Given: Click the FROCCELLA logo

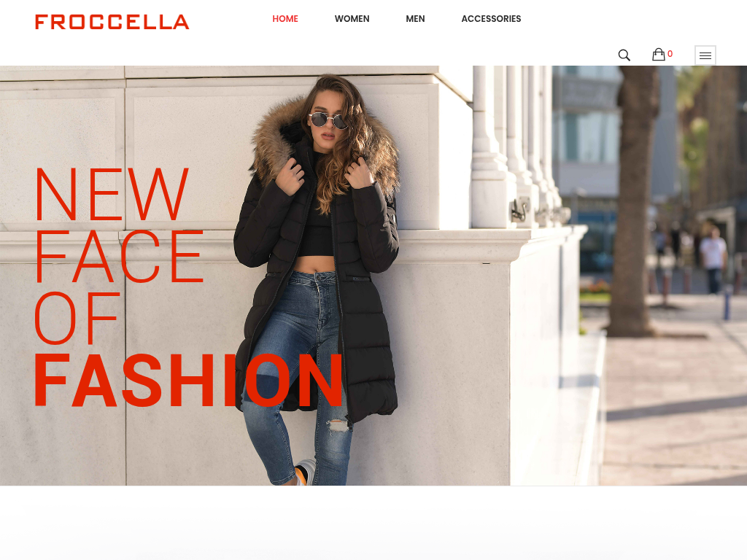Looking at the screenshot, I should click(x=112, y=22).
